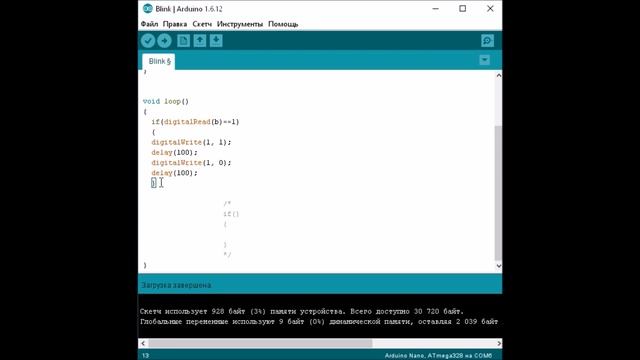Screen dimensions: 640x360
Task: Click the console horizontal scrollbar thumb
Action: click(260, 343)
